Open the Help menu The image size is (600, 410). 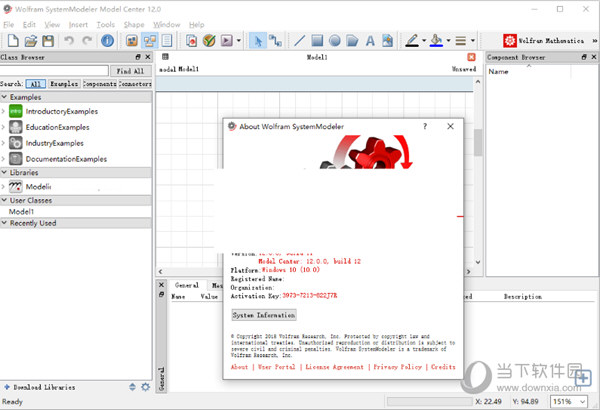tap(197, 25)
